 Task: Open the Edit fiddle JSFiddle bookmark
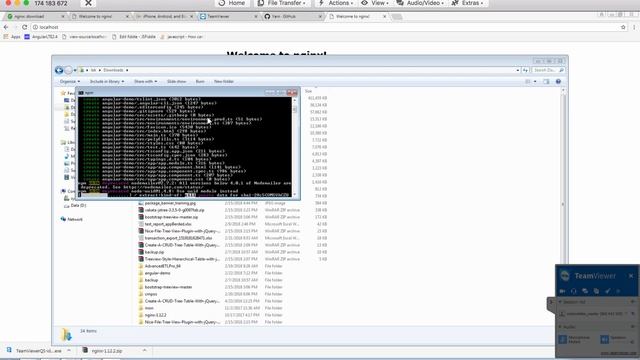click(134, 37)
